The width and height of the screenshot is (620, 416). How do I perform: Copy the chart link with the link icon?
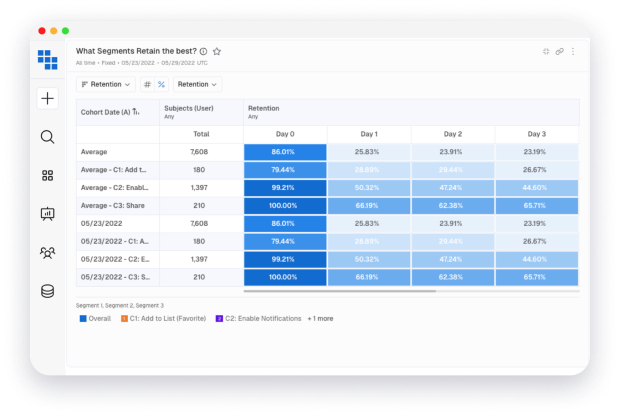(x=559, y=51)
